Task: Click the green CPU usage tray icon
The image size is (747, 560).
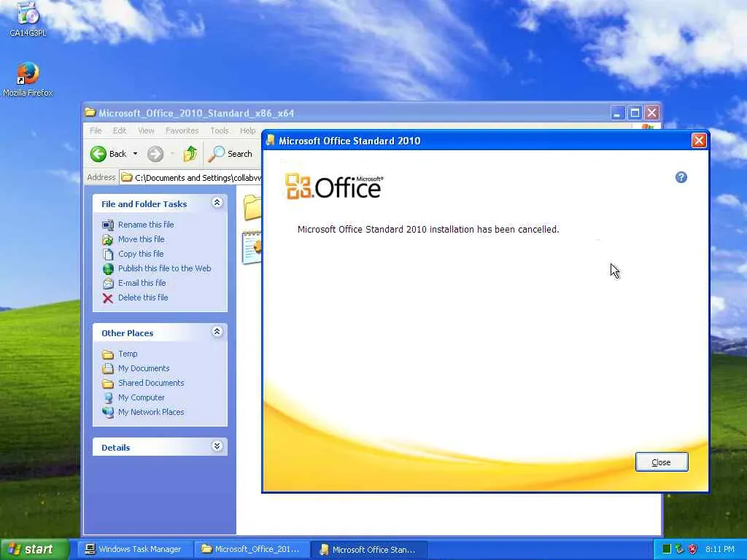Action: [667, 549]
